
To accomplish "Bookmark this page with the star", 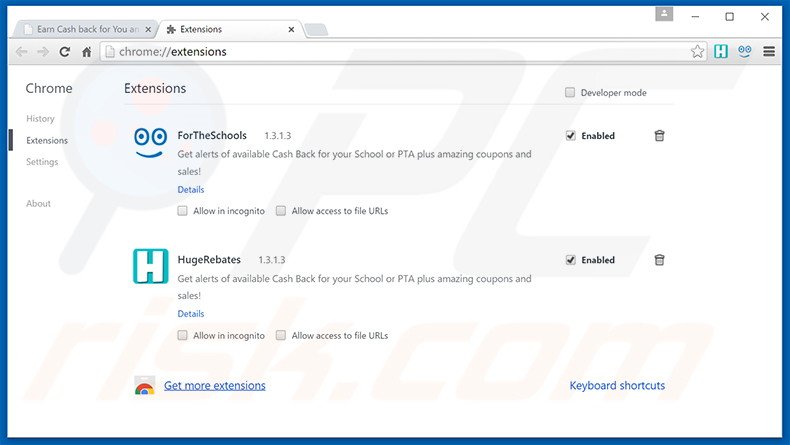I will point(697,51).
